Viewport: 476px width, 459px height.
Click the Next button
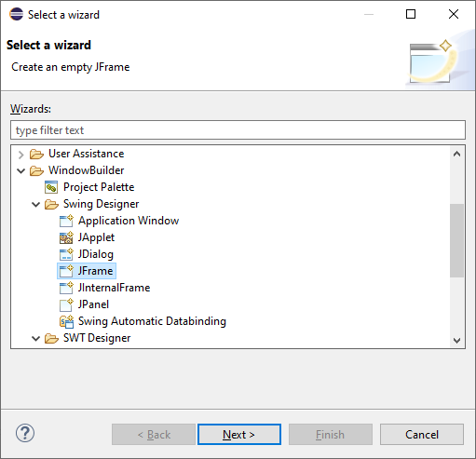pos(239,435)
